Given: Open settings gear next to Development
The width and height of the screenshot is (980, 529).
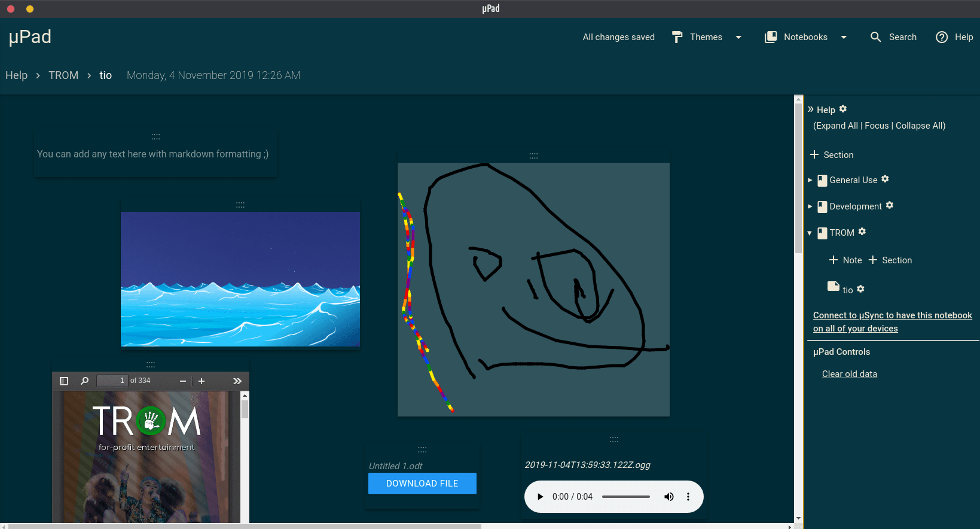Looking at the screenshot, I should tap(889, 205).
